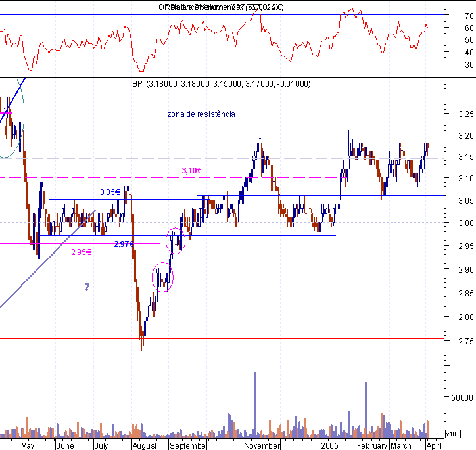Click the tall February volume spike bar
The image size is (476, 450).
tap(366, 409)
